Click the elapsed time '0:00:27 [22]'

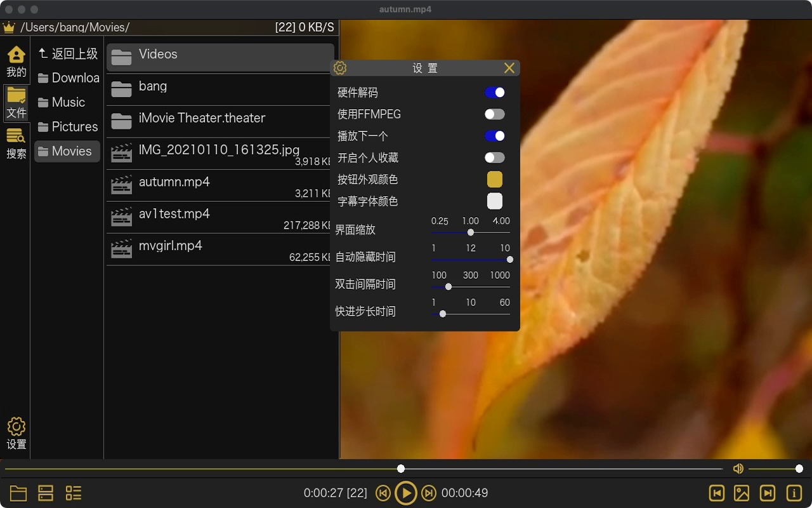pyautogui.click(x=336, y=493)
